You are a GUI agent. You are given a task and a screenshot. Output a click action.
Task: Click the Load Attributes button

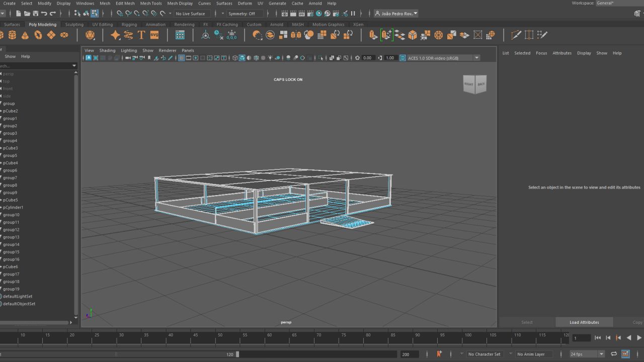[584, 322]
